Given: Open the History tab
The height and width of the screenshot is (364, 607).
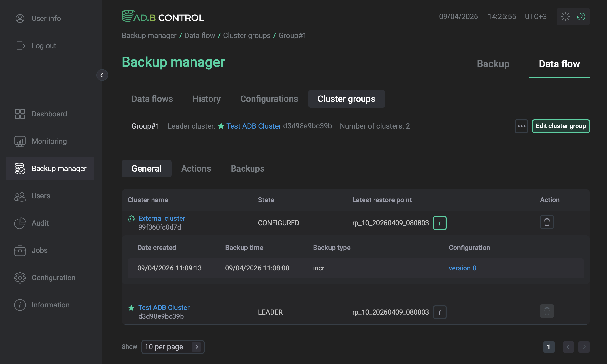Looking at the screenshot, I should tap(206, 99).
